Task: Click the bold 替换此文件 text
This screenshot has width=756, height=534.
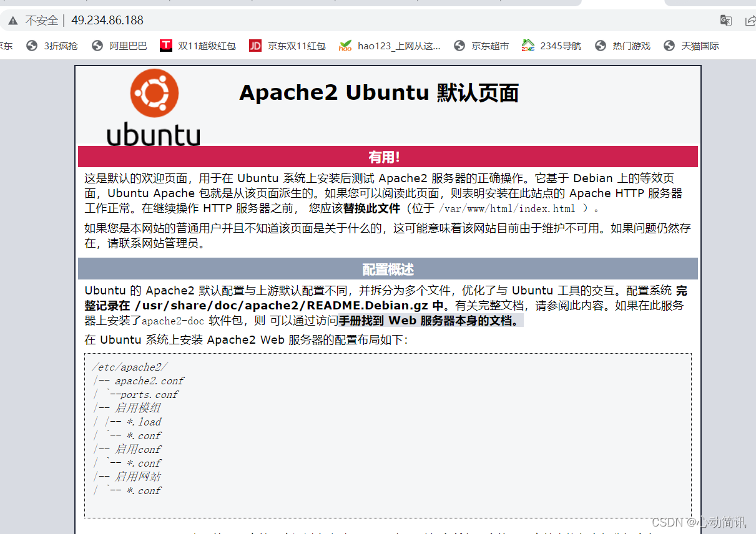Action: click(x=372, y=208)
